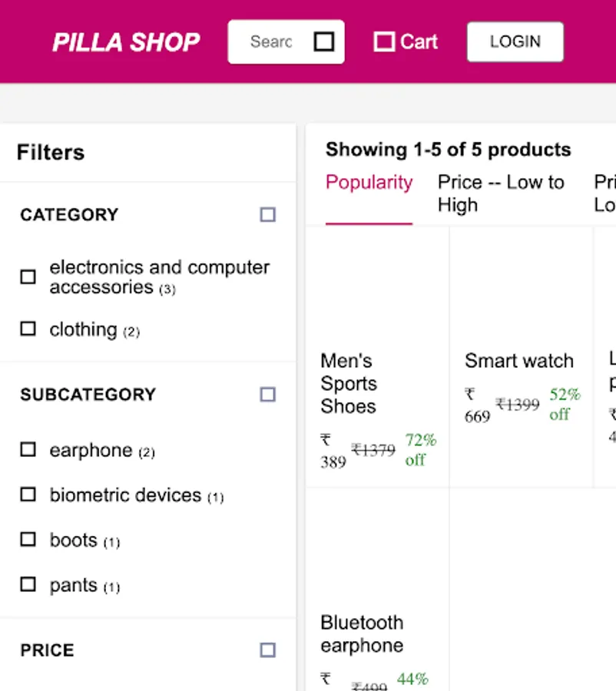The height and width of the screenshot is (691, 616).
Task: Select the boots subcategory checkbox
Action: point(28,540)
